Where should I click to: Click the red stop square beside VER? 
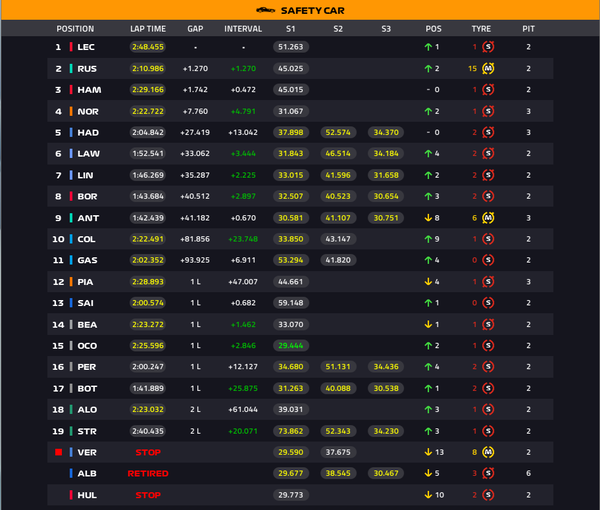(59, 452)
